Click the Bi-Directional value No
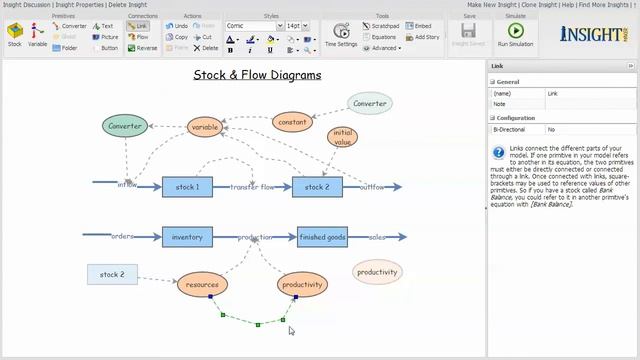 [590, 129]
